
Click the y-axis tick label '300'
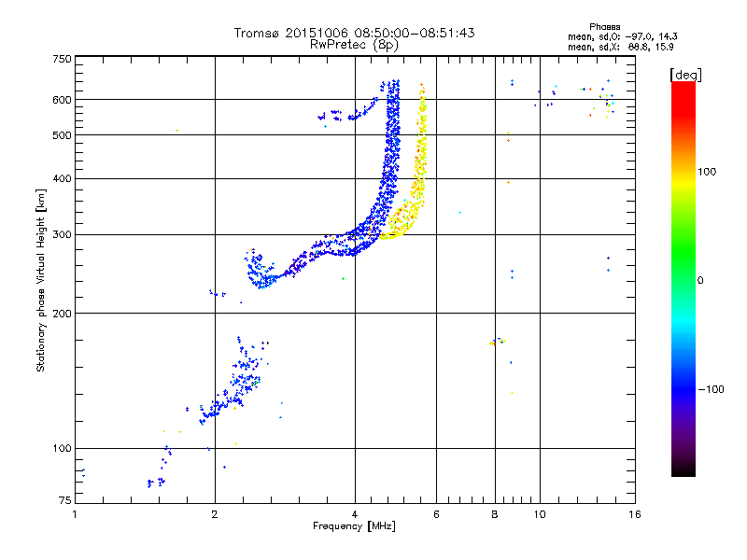pos(62,234)
